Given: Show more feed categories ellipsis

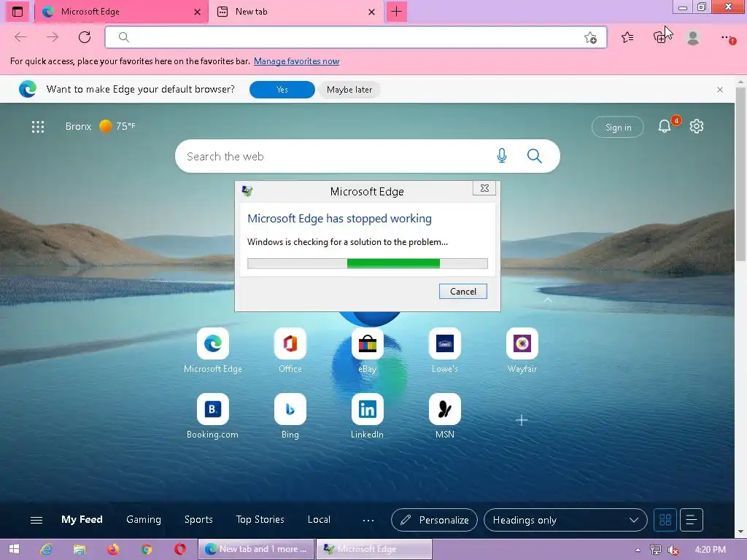Looking at the screenshot, I should coord(368,521).
